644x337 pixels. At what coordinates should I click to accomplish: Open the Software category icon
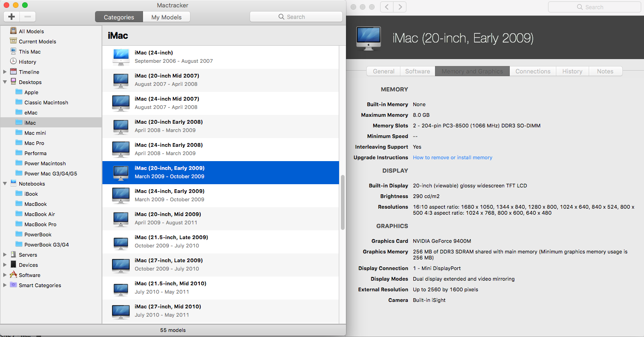(13, 275)
